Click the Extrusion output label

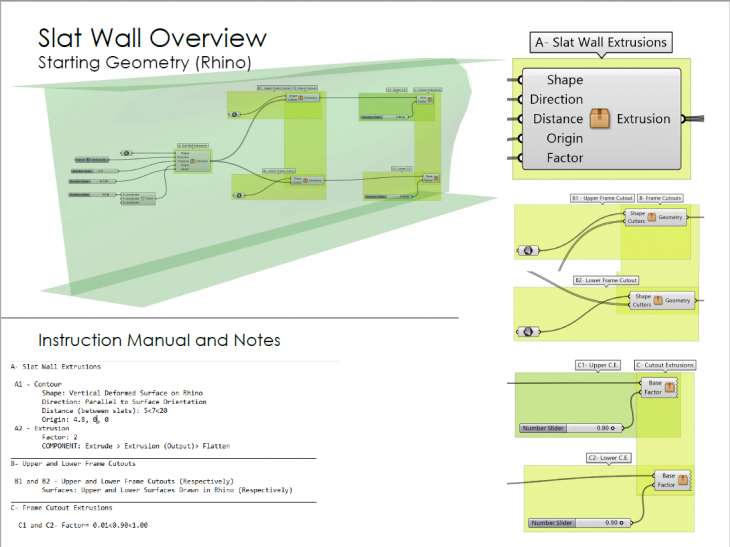click(x=643, y=119)
